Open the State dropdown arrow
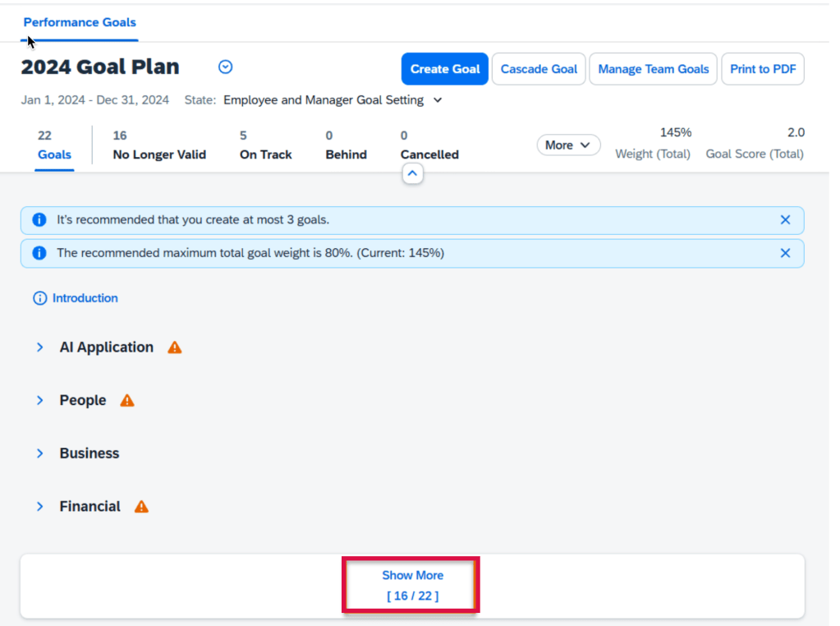 coord(438,100)
